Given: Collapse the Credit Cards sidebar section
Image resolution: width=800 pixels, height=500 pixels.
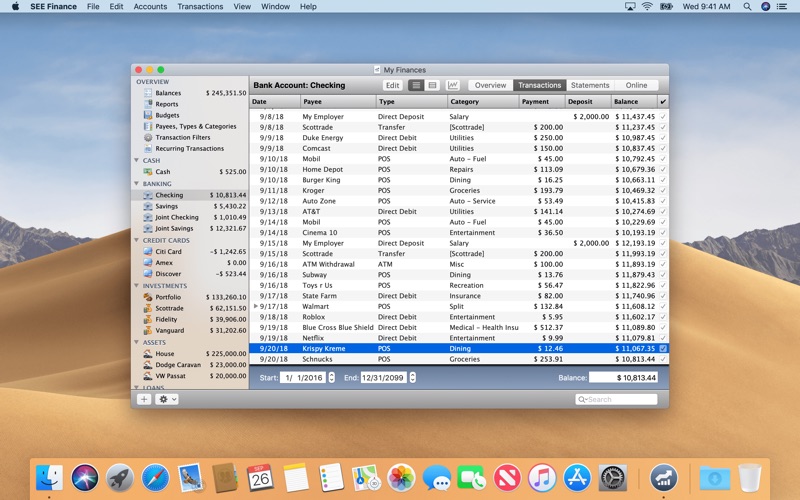Looking at the screenshot, I should (137, 240).
